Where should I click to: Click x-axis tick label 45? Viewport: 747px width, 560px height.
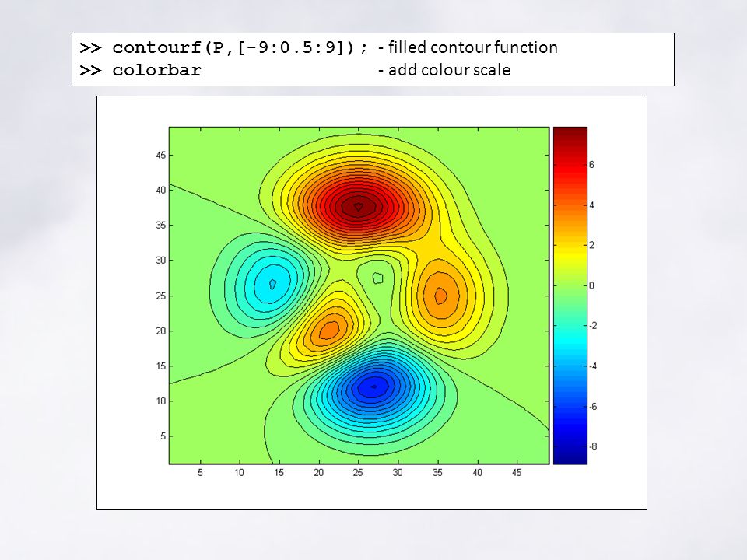pos(517,472)
